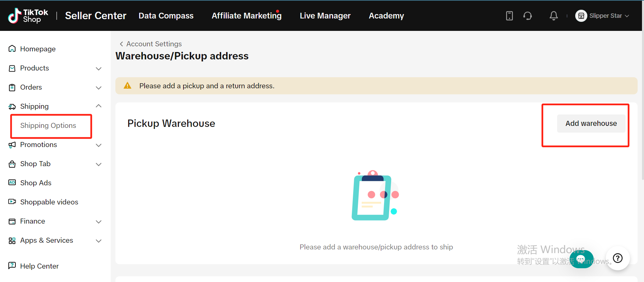Viewport: 644px width, 282px height.
Task: Open the notifications bell
Action: (553, 16)
